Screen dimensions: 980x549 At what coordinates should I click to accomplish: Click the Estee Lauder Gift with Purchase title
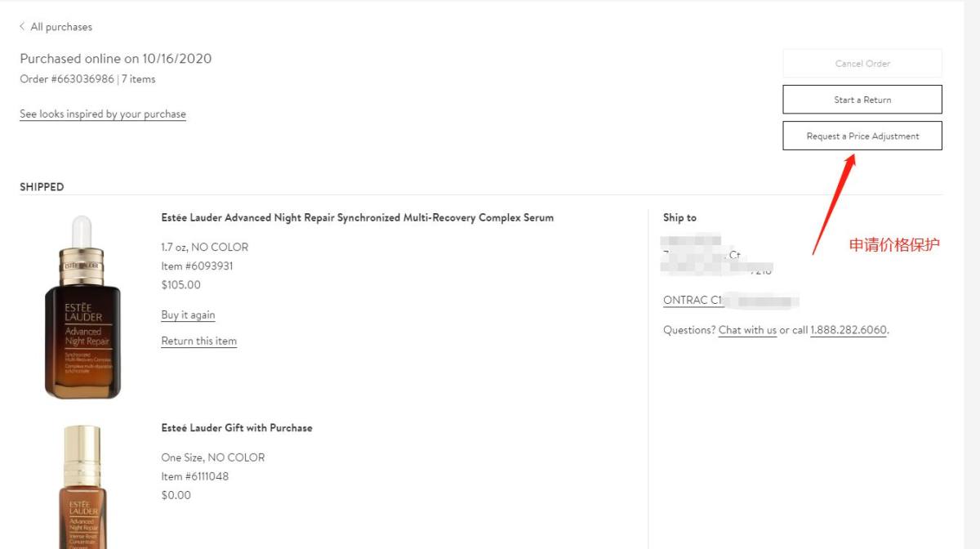pos(237,428)
